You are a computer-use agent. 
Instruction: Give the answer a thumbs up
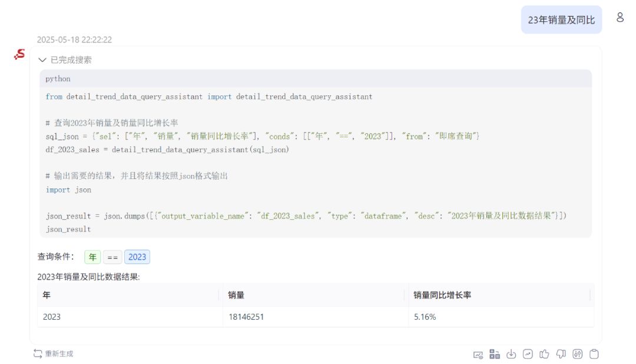pyautogui.click(x=544, y=354)
